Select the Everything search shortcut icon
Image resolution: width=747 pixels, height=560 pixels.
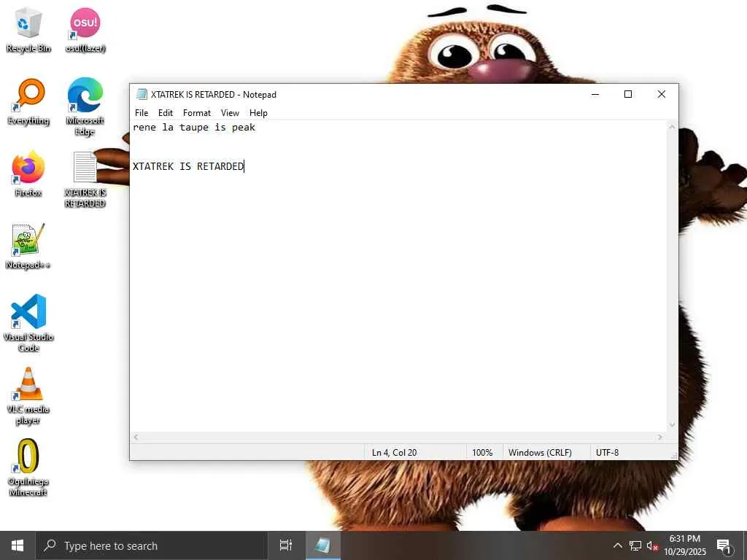28,102
